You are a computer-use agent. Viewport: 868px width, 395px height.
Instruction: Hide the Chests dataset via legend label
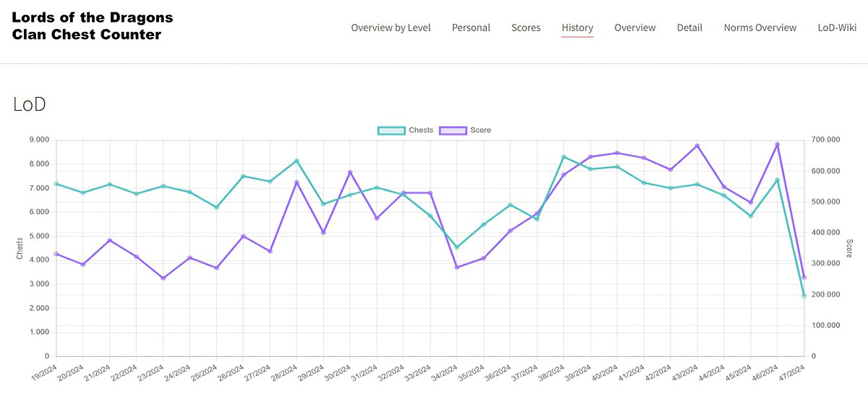click(421, 130)
